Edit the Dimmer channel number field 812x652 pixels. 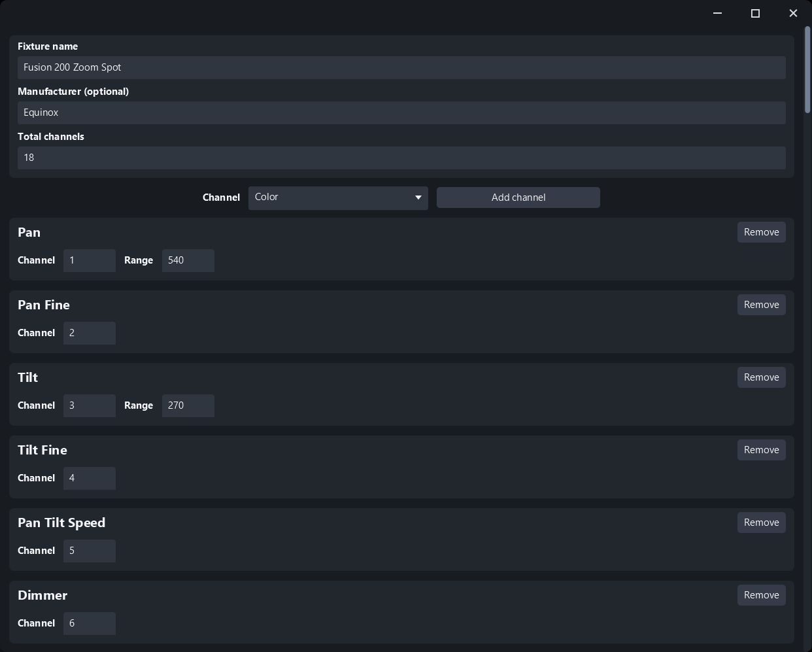click(x=90, y=623)
